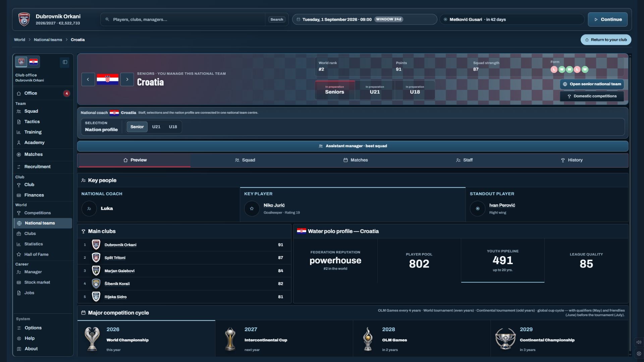Click National teams breadcrumb
Image resolution: width=644 pixels, height=362 pixels.
coord(48,40)
